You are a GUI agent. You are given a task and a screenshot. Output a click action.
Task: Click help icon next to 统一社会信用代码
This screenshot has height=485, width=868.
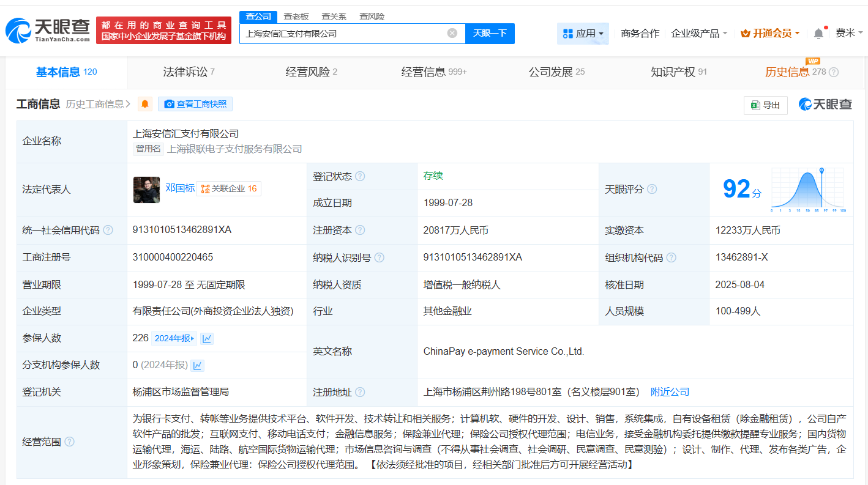[108, 231]
